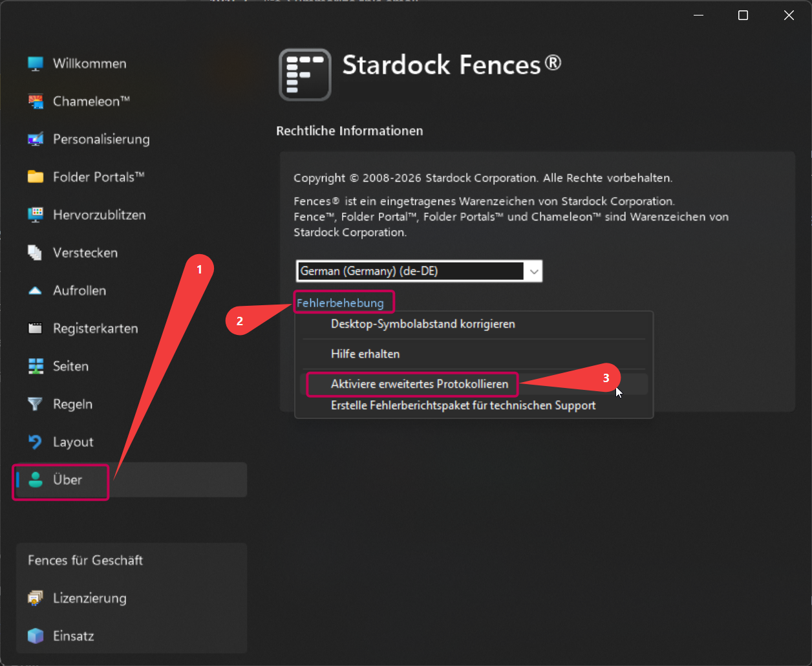The width and height of the screenshot is (812, 666).
Task: Click the Folder Portals folder icon
Action: point(36,177)
